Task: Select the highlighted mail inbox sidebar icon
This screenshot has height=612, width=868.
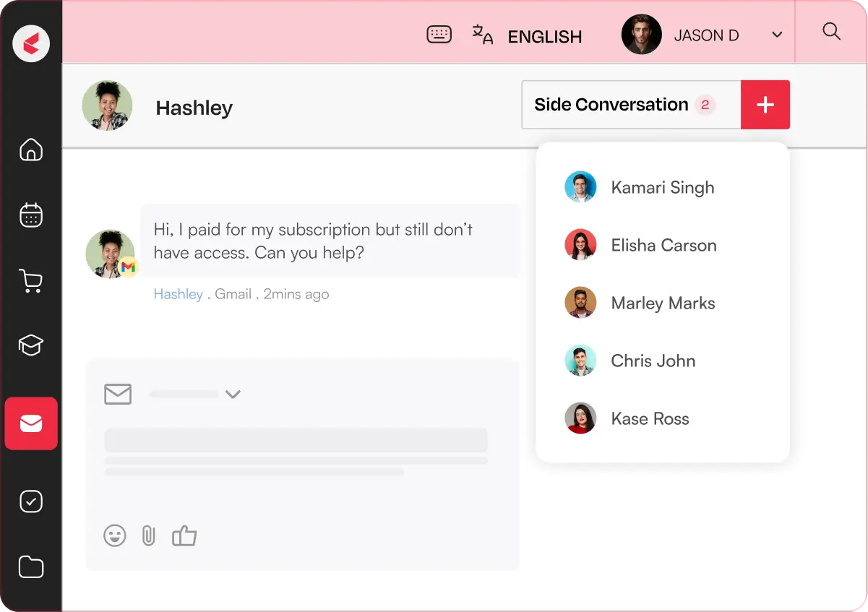Action: [31, 423]
